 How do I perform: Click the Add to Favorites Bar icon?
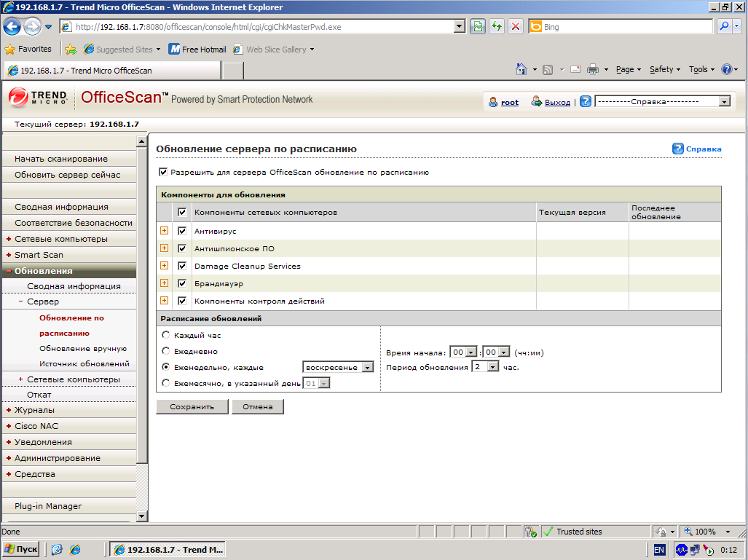pyautogui.click(x=71, y=49)
